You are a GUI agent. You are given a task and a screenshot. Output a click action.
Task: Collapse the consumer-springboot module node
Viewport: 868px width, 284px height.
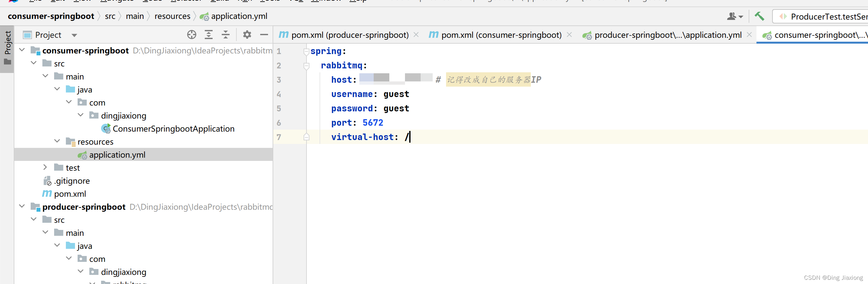[x=22, y=50]
